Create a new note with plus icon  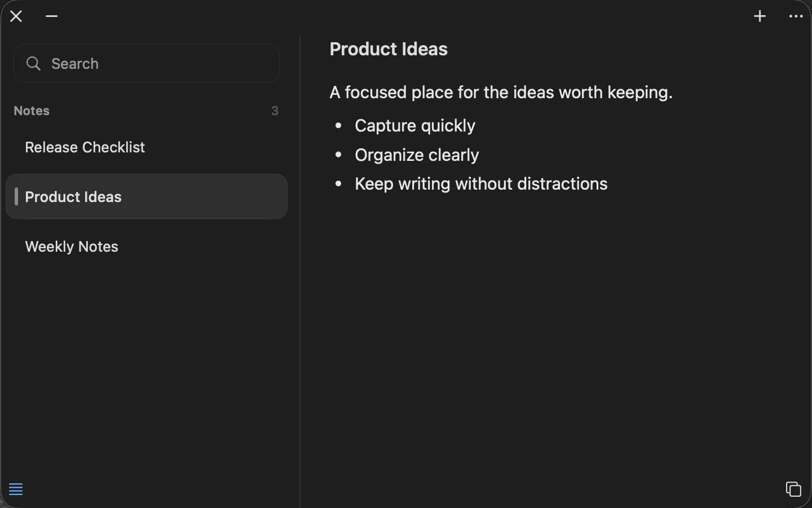tap(760, 16)
